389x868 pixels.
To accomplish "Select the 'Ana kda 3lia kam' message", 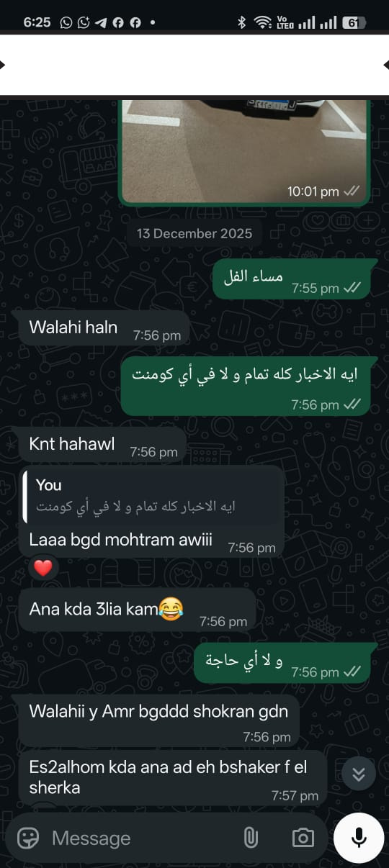I will click(137, 611).
